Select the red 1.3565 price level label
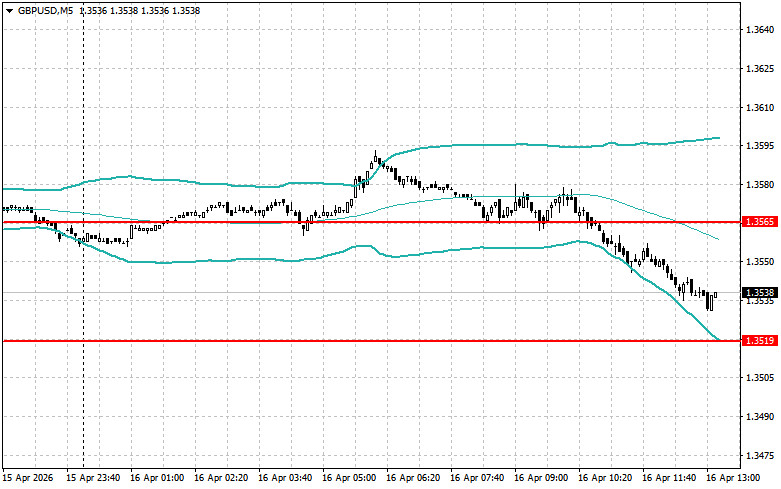781x489 pixels. click(760, 222)
